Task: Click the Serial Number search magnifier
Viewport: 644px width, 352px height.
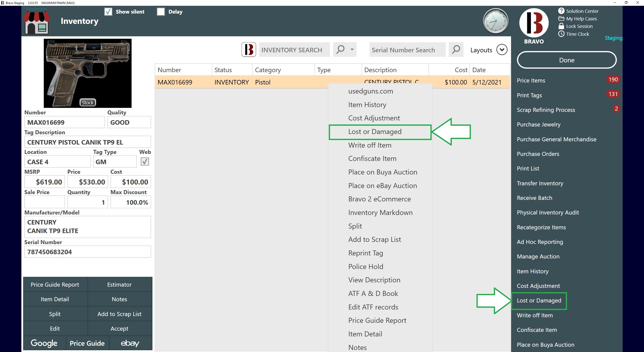Action: [456, 50]
